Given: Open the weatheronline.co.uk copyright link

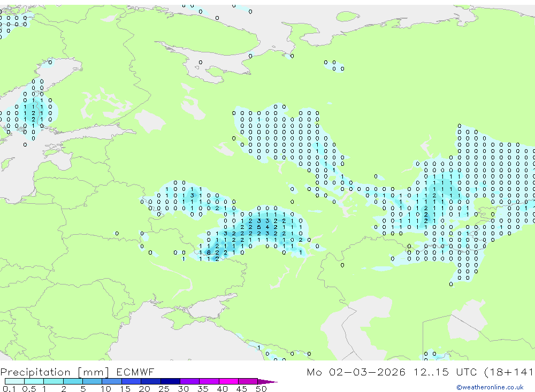Looking at the screenshot, I should pyautogui.click(x=490, y=387).
